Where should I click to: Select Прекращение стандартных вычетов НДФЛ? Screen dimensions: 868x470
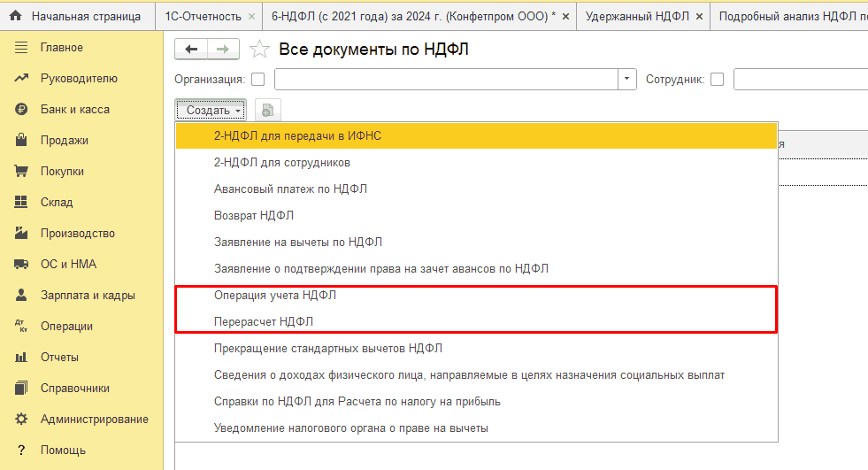[477, 348]
